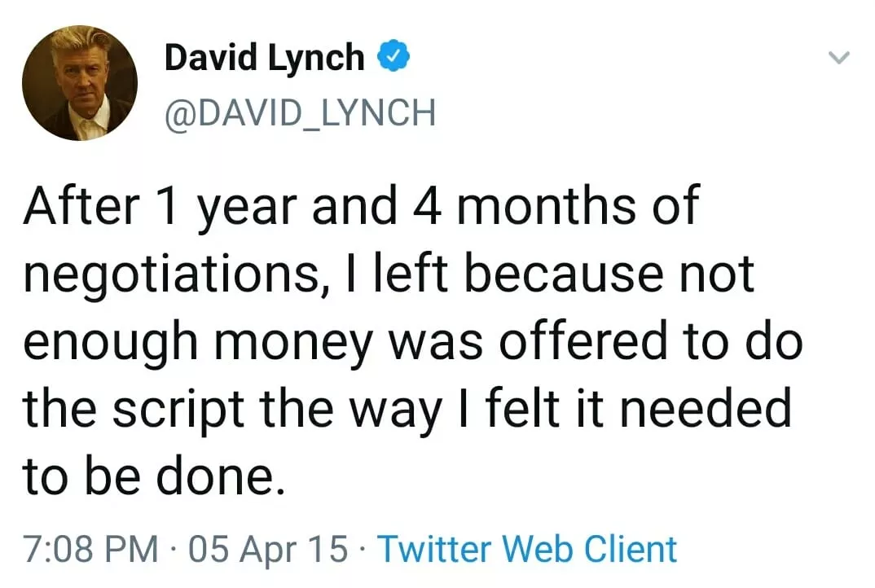Click the Twitter Web Client source link
Image resolution: width=875 pixels, height=588 pixels.
pyautogui.click(x=527, y=548)
